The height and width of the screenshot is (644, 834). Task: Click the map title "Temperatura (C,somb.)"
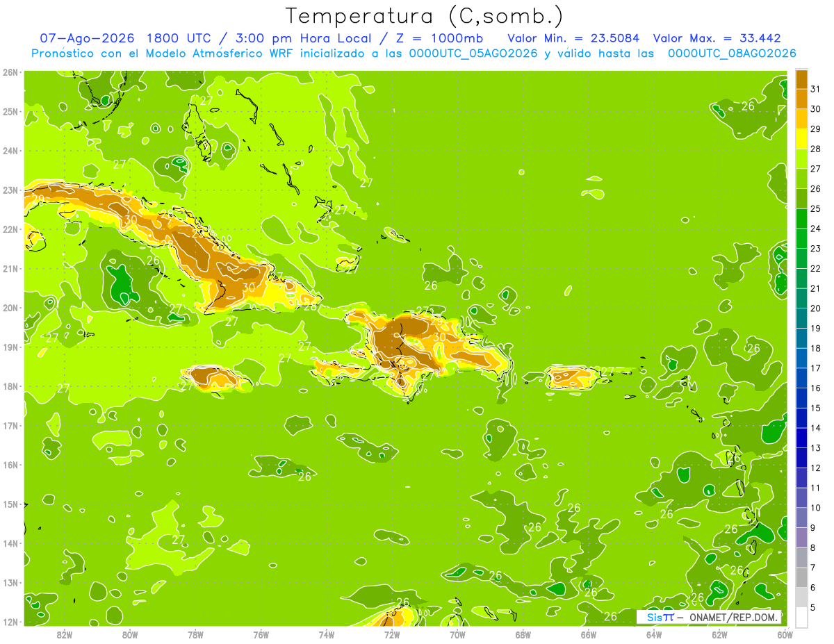coord(425,17)
